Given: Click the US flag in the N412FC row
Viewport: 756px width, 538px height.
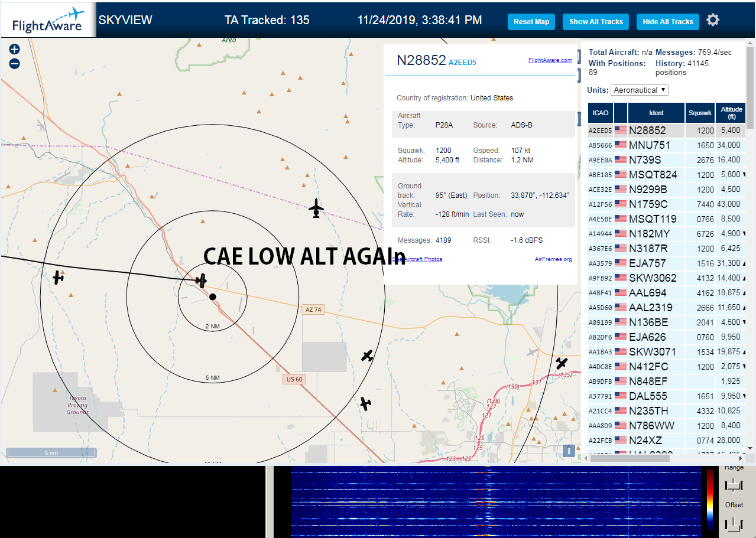Looking at the screenshot, I should [621, 366].
